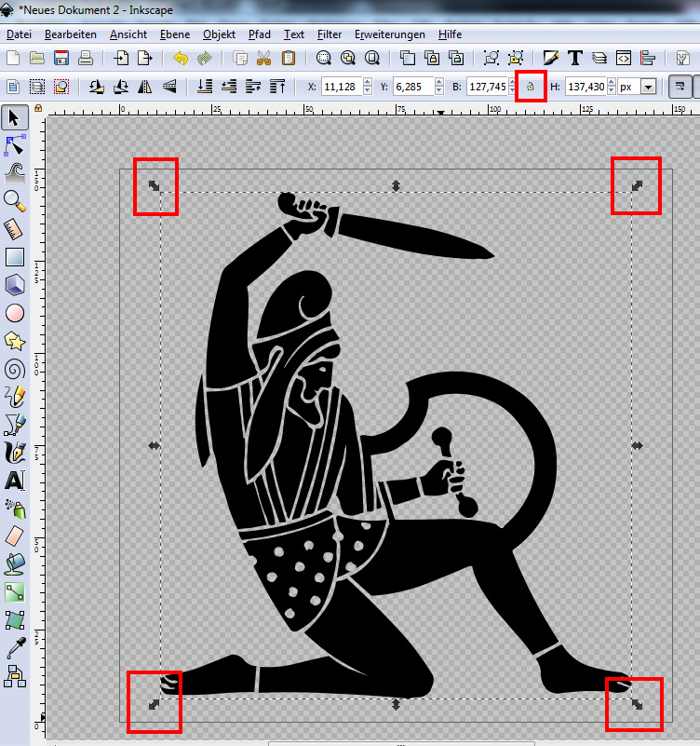This screenshot has width=700, height=746.
Task: Create a new document
Action: pyautogui.click(x=13, y=58)
